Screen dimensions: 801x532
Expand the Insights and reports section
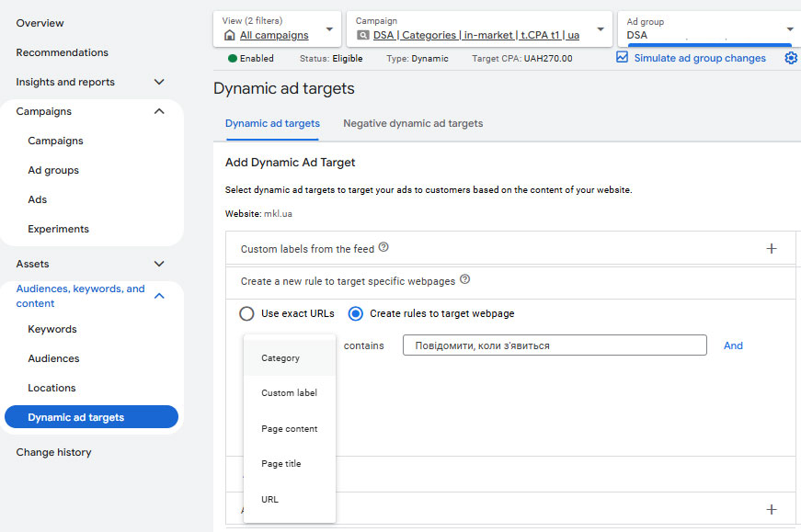click(x=159, y=82)
